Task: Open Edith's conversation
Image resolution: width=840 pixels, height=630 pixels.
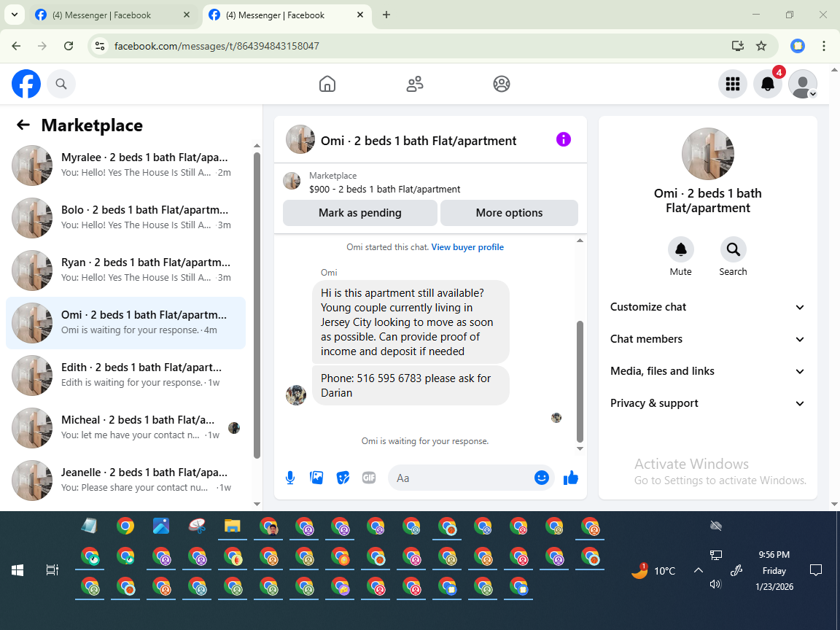Action: coord(126,375)
